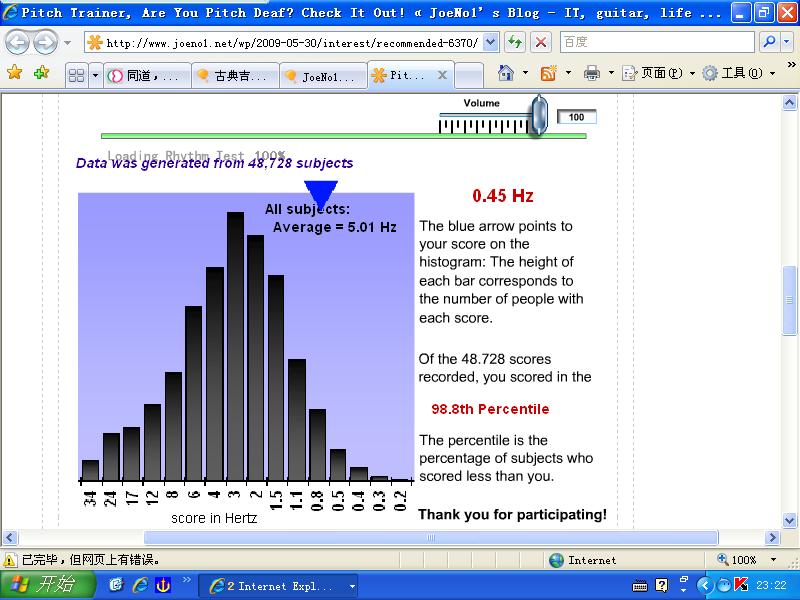Click the search magnifier icon
The width and height of the screenshot is (800, 600).
pyautogui.click(x=769, y=43)
